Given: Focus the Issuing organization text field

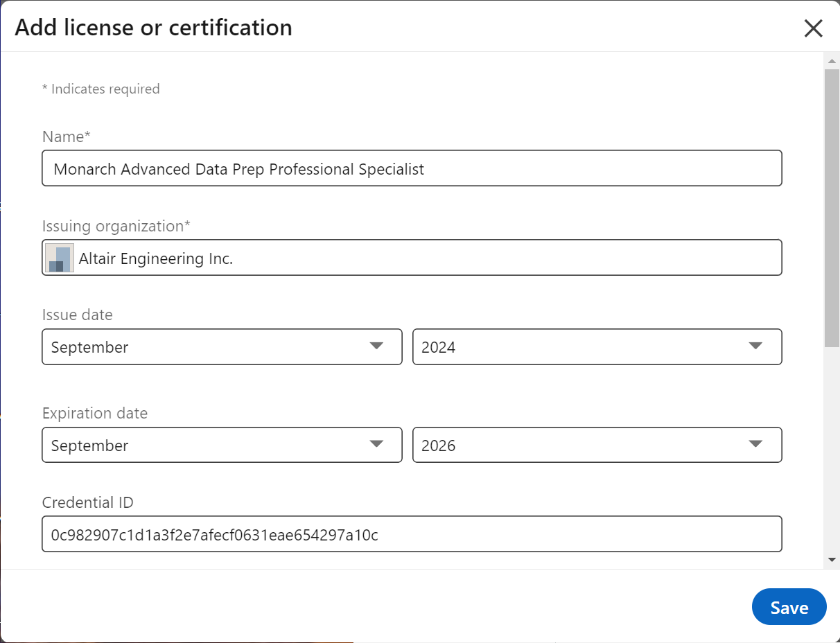Looking at the screenshot, I should point(412,258).
